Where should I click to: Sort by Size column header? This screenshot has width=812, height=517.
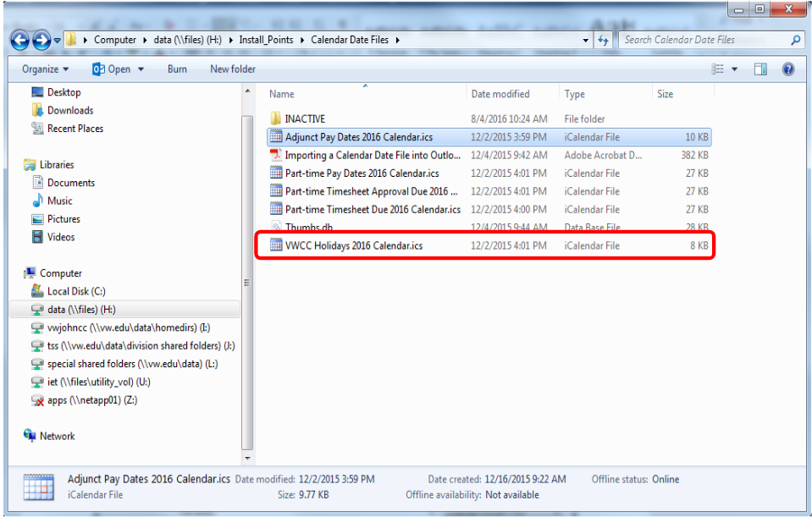[x=665, y=94]
